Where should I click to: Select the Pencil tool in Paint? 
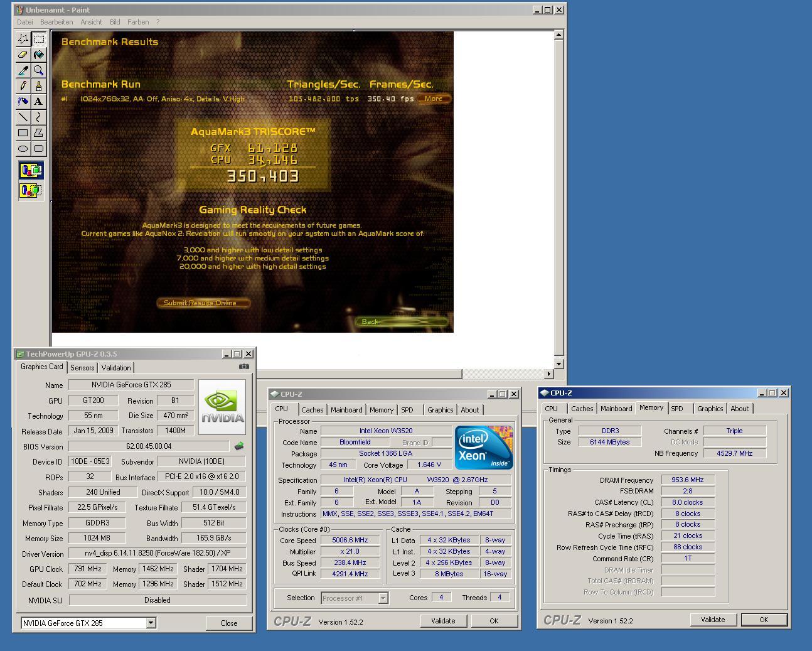point(23,86)
